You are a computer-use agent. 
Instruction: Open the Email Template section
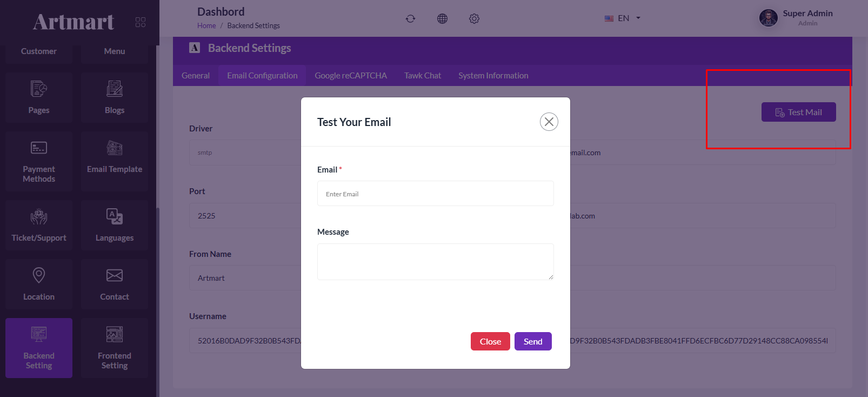(115, 157)
